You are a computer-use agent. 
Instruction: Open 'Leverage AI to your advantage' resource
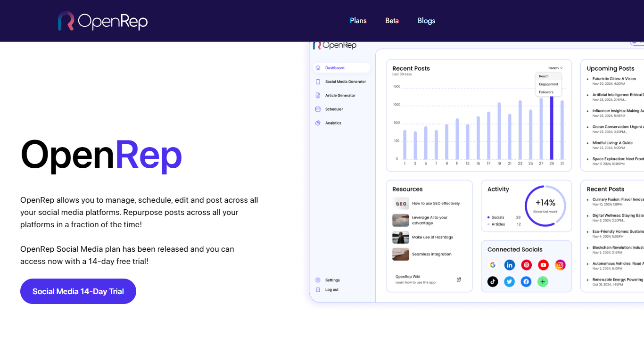(x=430, y=220)
